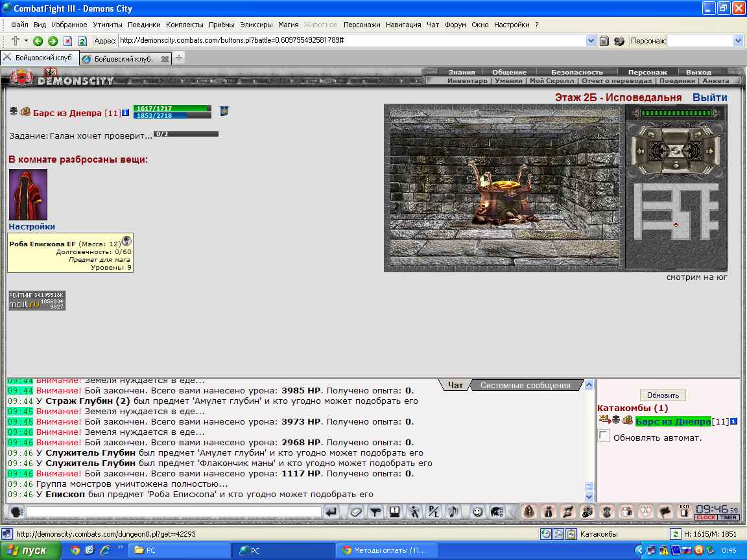Click the flag icon in bottom toolbar
This screenshot has width=747, height=560.
(x=665, y=512)
